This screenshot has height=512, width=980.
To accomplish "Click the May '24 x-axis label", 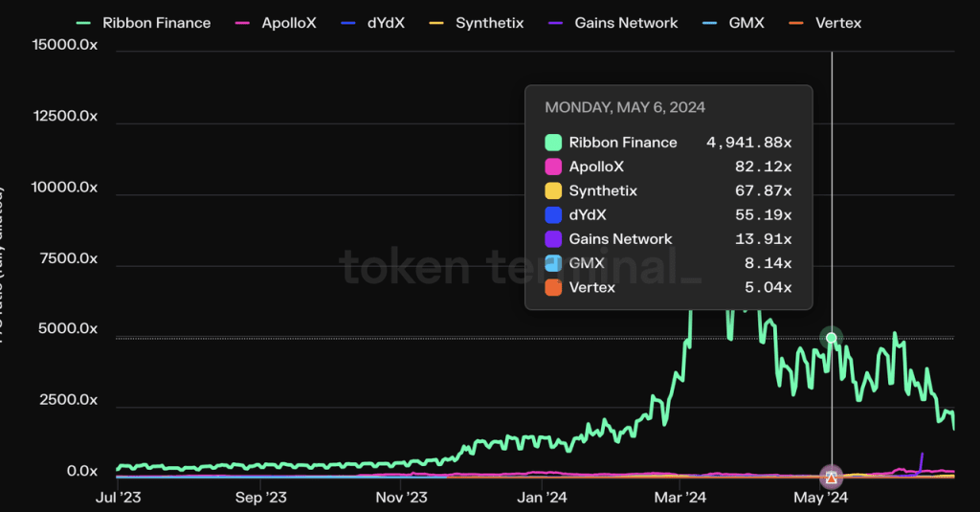I will [821, 498].
